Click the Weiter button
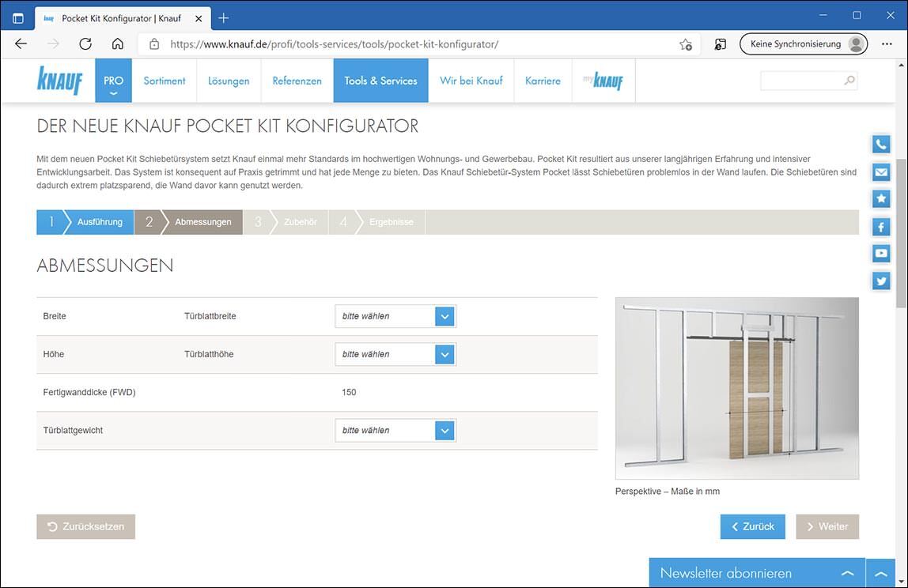 point(827,526)
